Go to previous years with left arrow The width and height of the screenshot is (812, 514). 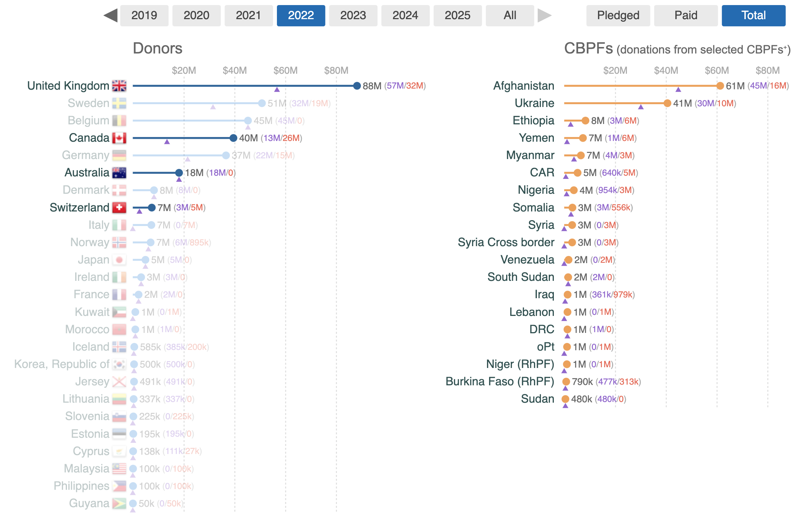pyautogui.click(x=111, y=16)
